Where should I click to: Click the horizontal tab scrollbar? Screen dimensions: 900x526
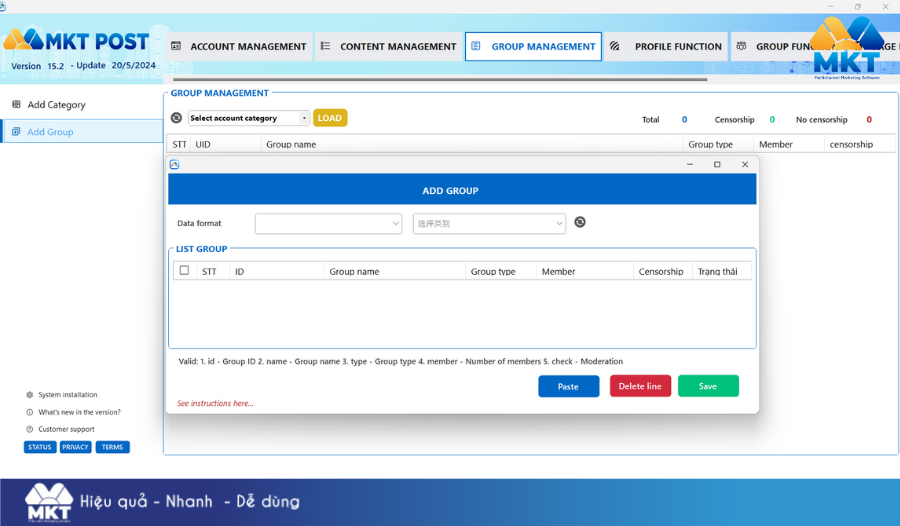[440, 79]
